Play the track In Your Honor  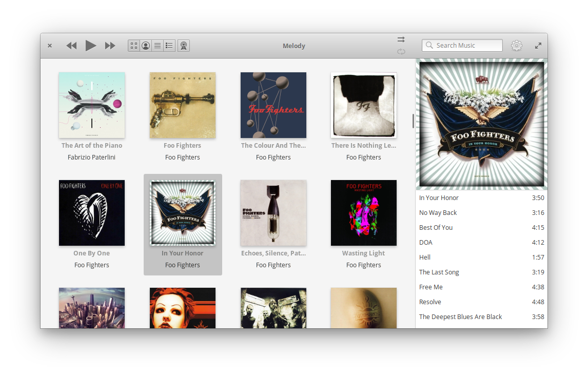tap(481, 198)
